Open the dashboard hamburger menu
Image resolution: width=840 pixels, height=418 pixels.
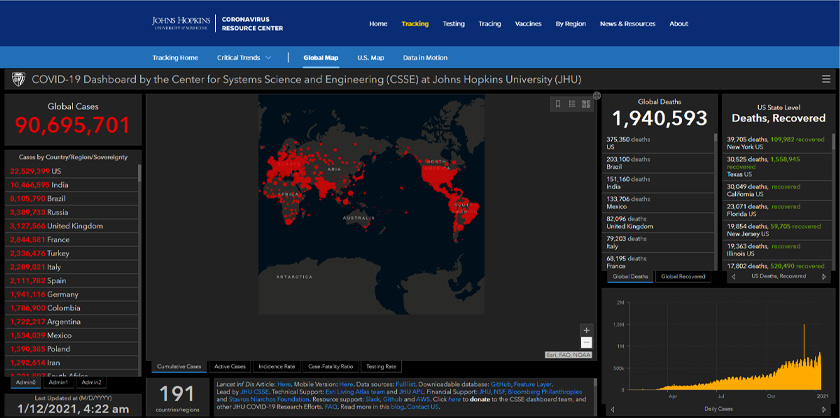tap(825, 79)
